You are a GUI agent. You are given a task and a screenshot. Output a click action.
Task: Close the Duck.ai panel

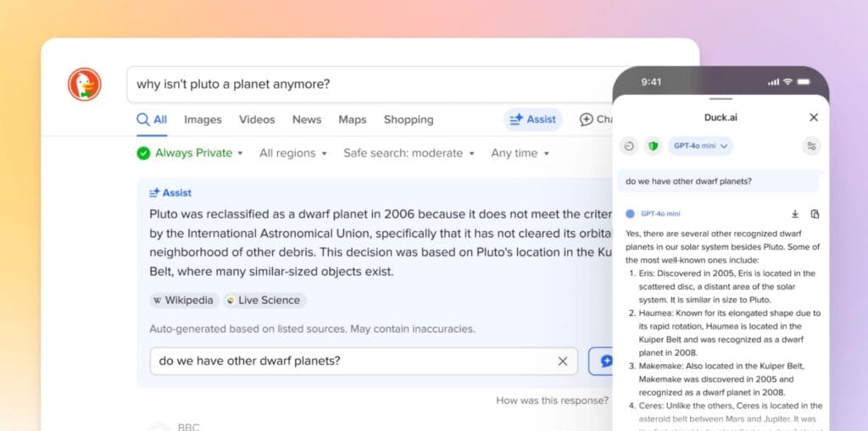[x=814, y=118]
